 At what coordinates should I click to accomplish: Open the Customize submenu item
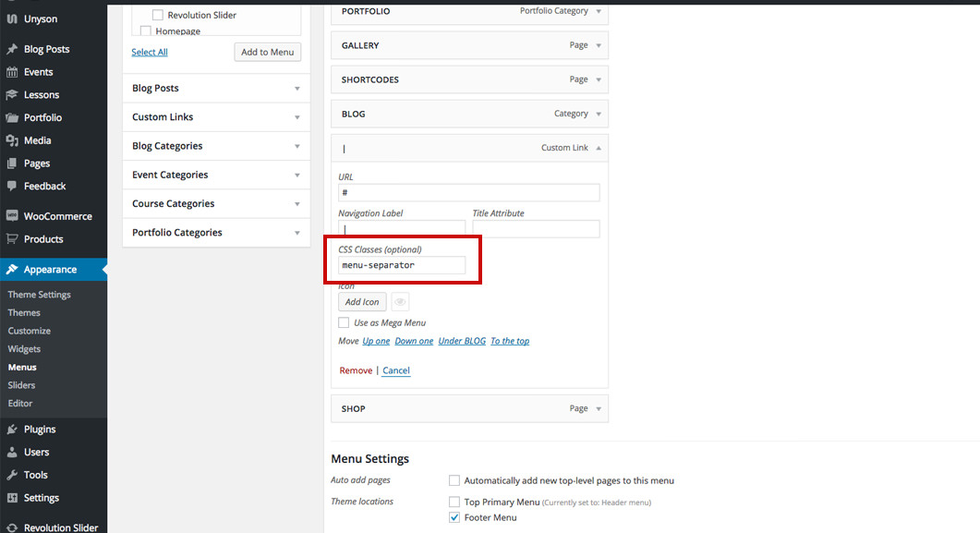pyautogui.click(x=30, y=331)
